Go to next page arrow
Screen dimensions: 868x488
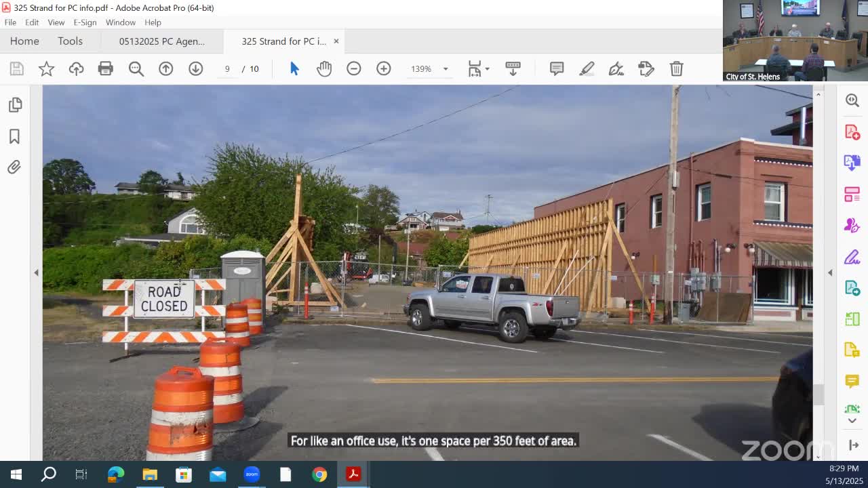pyautogui.click(x=195, y=68)
